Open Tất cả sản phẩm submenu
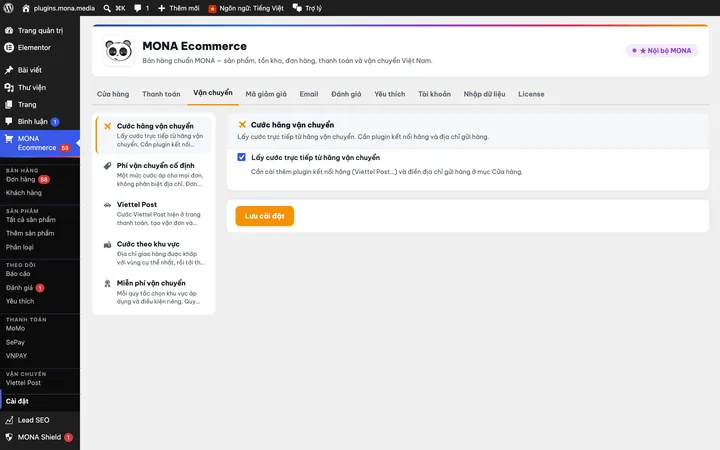The width and height of the screenshot is (720, 450). [31, 219]
